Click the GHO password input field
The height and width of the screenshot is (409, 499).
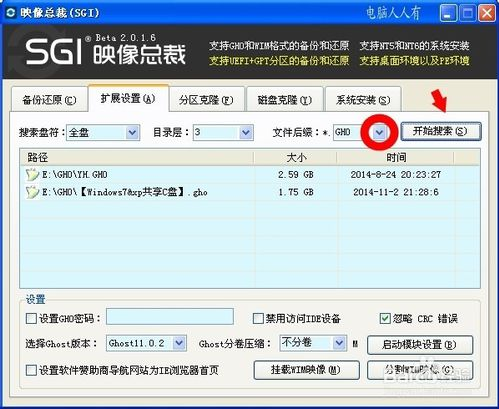point(170,317)
